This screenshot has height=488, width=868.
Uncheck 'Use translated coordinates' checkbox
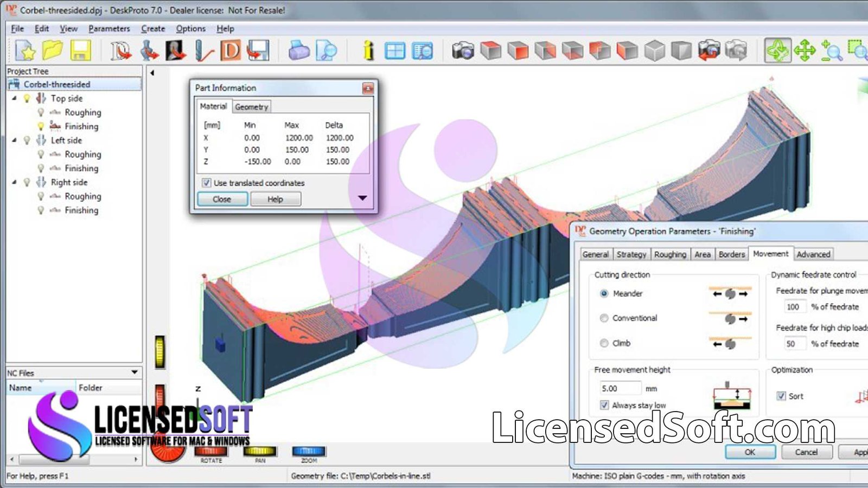pos(206,183)
